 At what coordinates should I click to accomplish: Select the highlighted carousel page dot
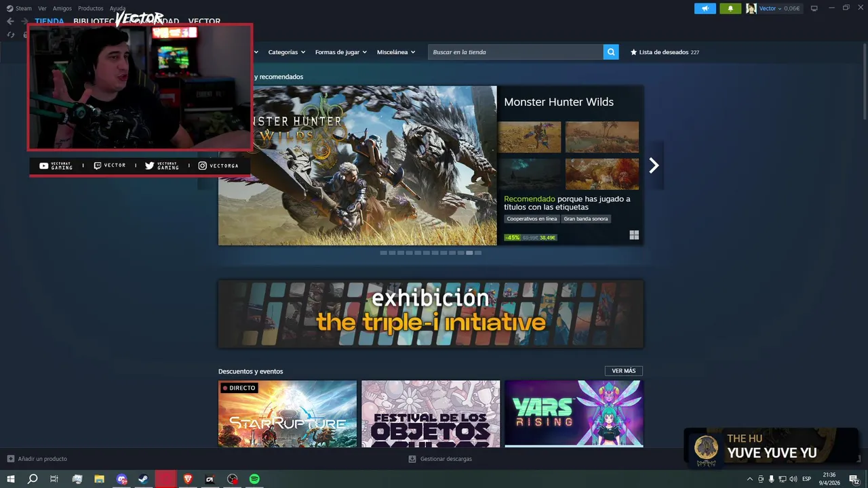[x=469, y=253]
